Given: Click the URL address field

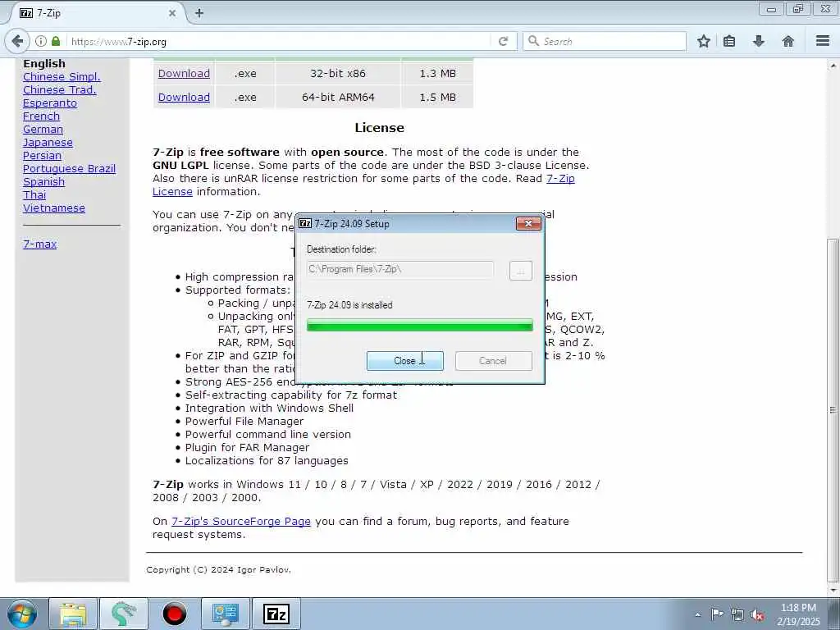Looking at the screenshot, I should pyautogui.click(x=279, y=41).
